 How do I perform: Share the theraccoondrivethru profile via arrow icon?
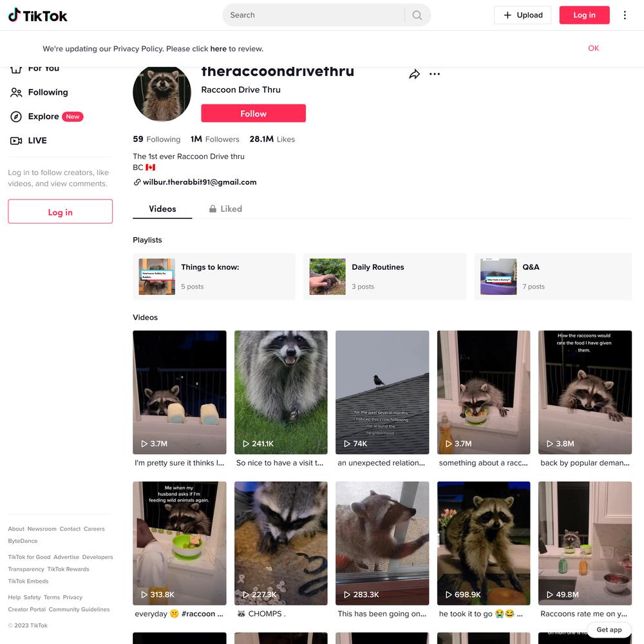[414, 74]
